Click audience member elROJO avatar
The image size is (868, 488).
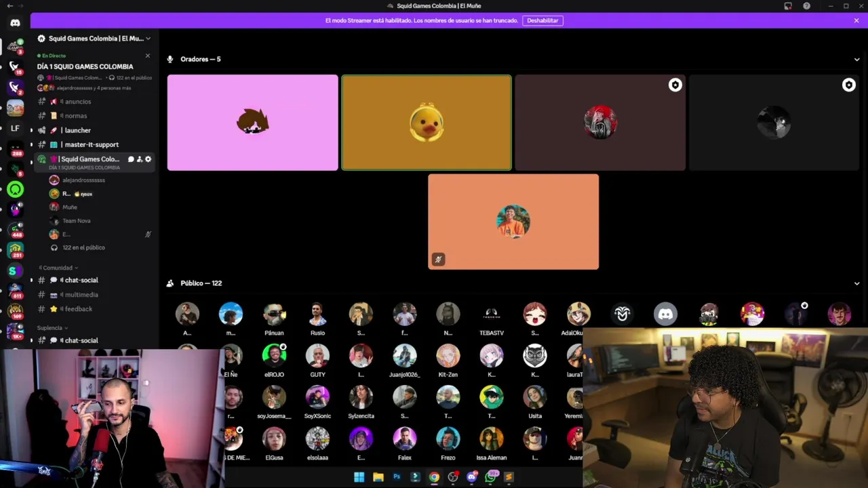274,355
